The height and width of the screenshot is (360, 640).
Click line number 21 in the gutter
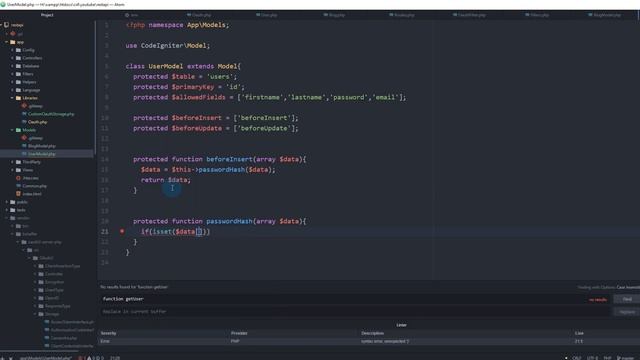click(x=105, y=231)
